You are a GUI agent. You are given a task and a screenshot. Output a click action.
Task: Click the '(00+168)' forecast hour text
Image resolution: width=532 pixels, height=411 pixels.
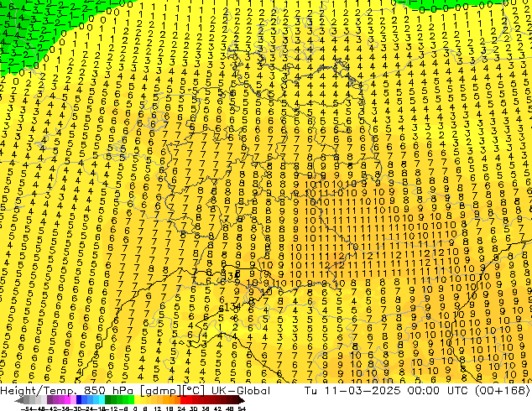pyautogui.click(x=503, y=391)
